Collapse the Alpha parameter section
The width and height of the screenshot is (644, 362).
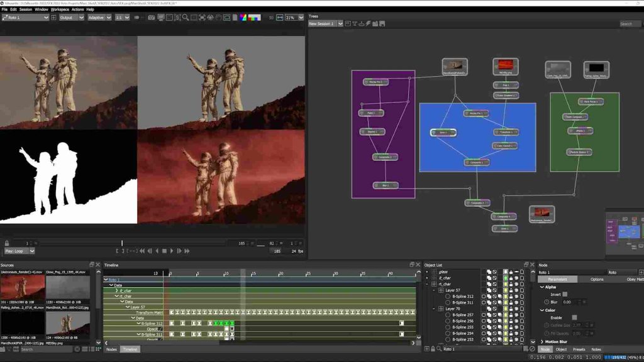click(542, 287)
